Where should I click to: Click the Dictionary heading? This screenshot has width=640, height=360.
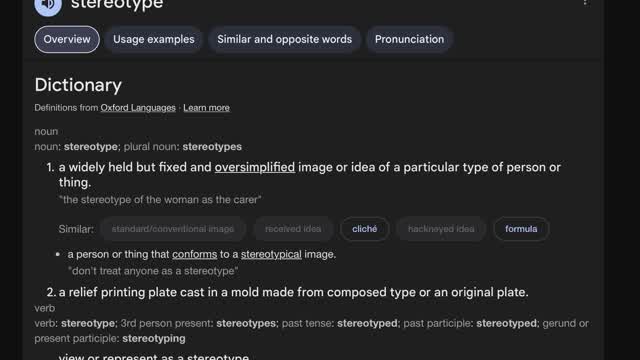click(x=78, y=85)
